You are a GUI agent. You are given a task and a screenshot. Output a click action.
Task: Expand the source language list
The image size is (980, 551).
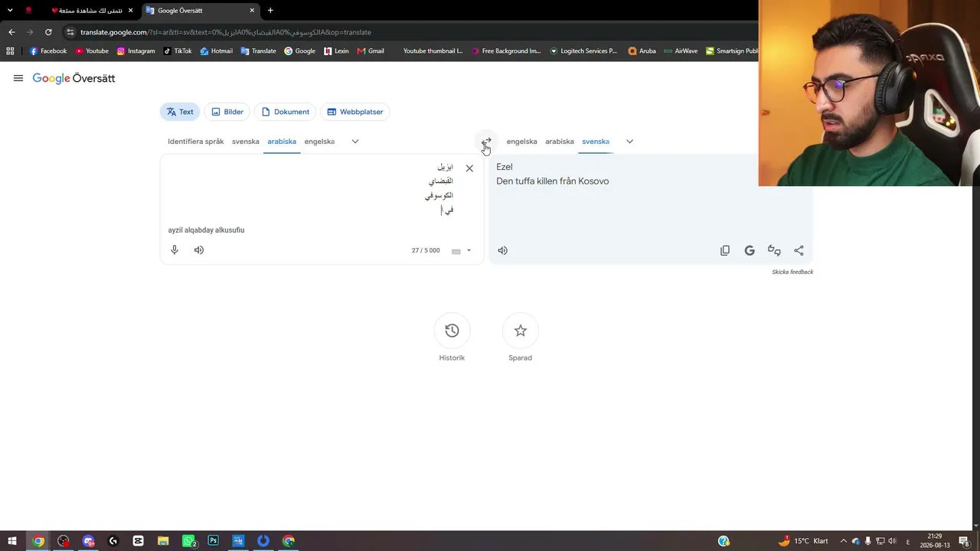[x=354, y=142]
